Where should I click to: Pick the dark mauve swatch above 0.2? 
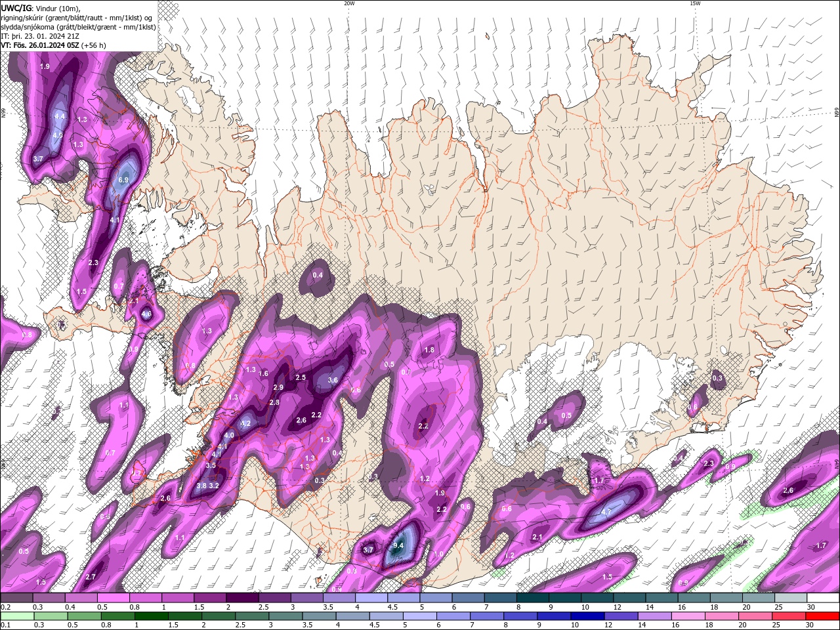(16, 598)
